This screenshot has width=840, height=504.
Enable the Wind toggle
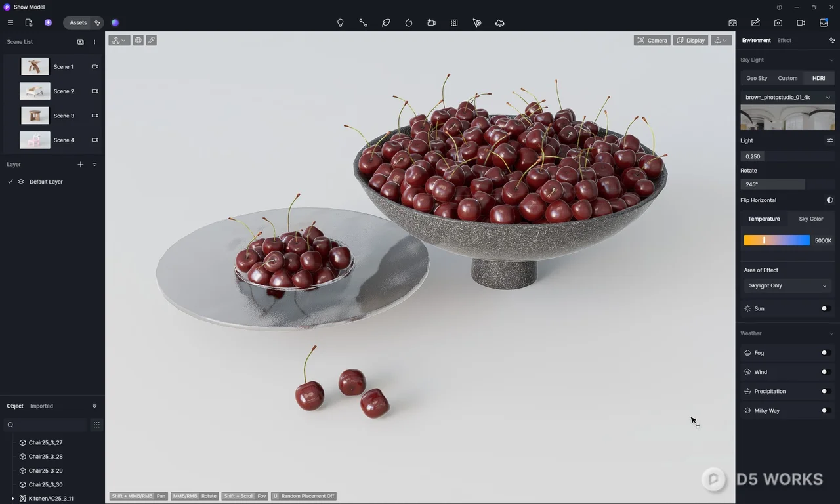pos(826,372)
